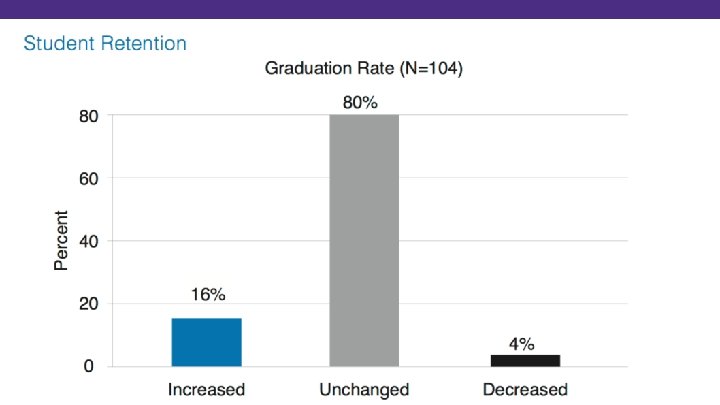Click the Increased category label
Screen dimensions: 720x405
point(206,389)
